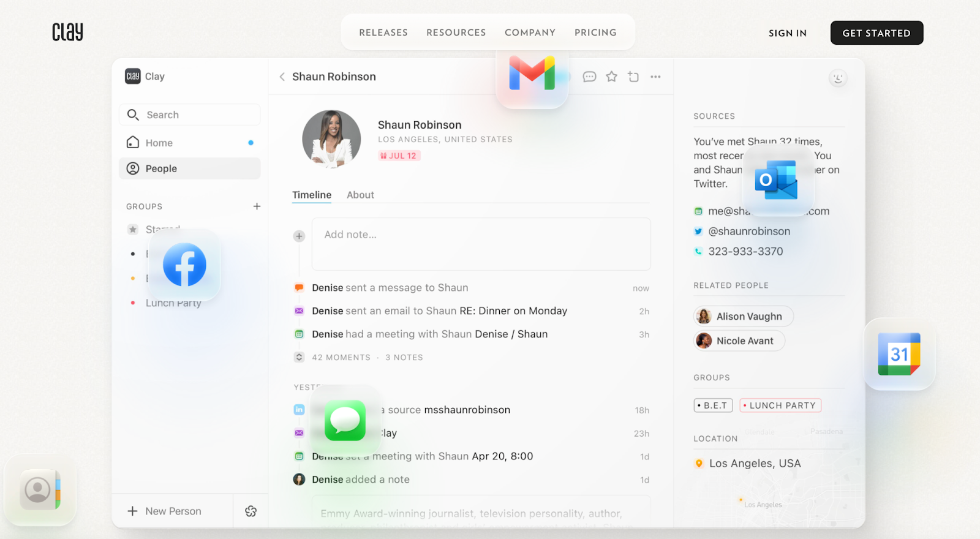Click the iMessage integration icon
This screenshot has width=980, height=539.
pyautogui.click(x=345, y=420)
